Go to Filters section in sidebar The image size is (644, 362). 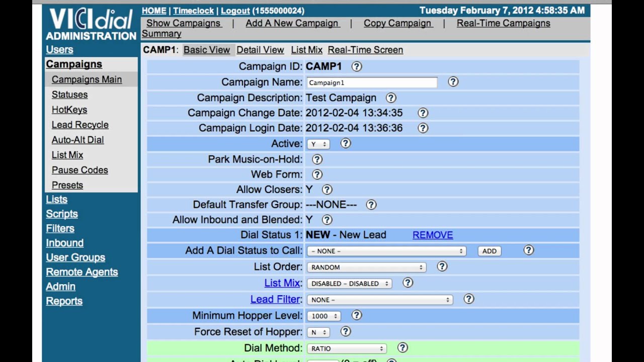point(60,228)
